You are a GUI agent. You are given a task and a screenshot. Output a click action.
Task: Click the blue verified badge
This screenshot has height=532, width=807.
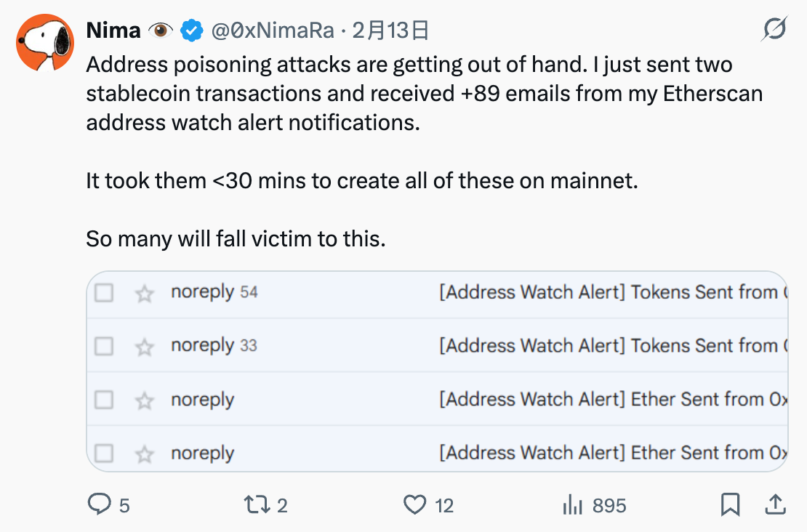(x=192, y=31)
